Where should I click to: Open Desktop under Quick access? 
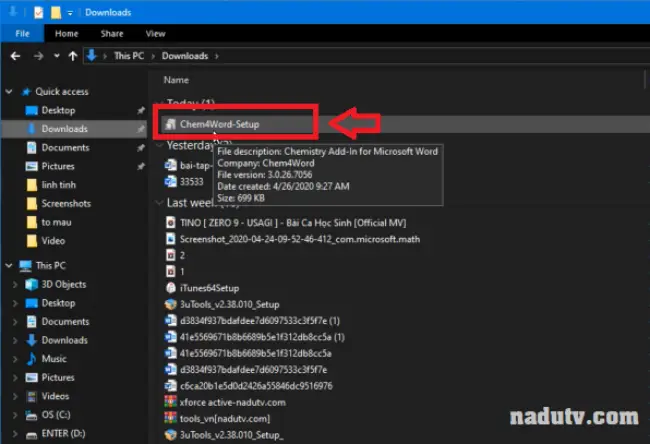click(x=58, y=110)
